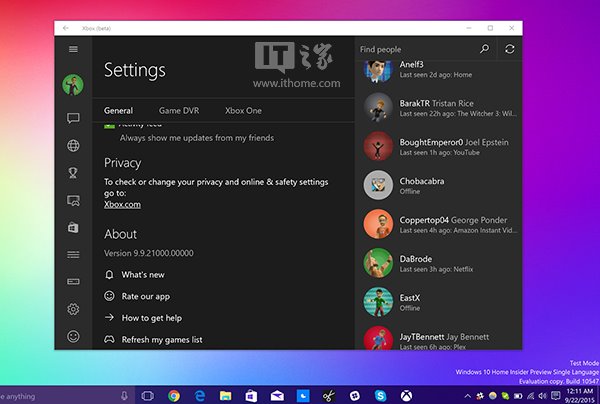Image resolution: width=600 pixels, height=404 pixels.
Task: Open DaBrode's friend entry
Action: pyautogui.click(x=439, y=263)
